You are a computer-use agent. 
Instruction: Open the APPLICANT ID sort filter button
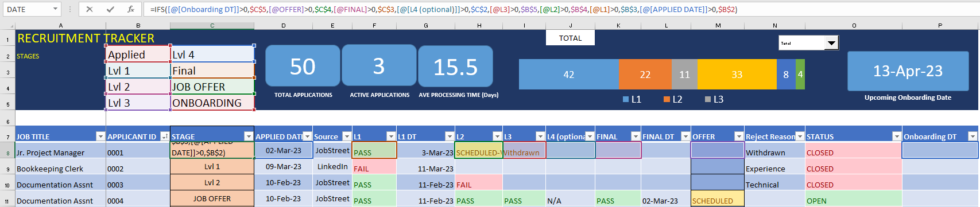[165, 136]
